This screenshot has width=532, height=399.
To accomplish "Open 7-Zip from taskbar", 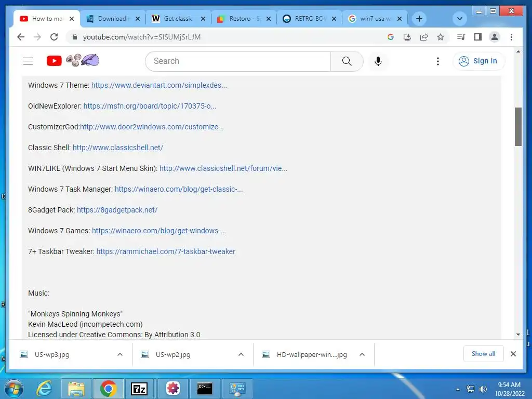I will point(139,389).
